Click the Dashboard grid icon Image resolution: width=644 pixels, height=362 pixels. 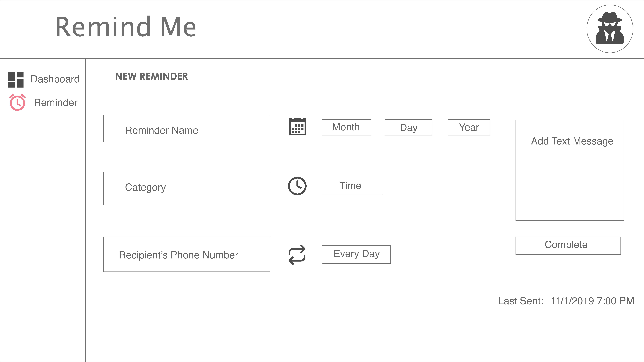click(16, 80)
